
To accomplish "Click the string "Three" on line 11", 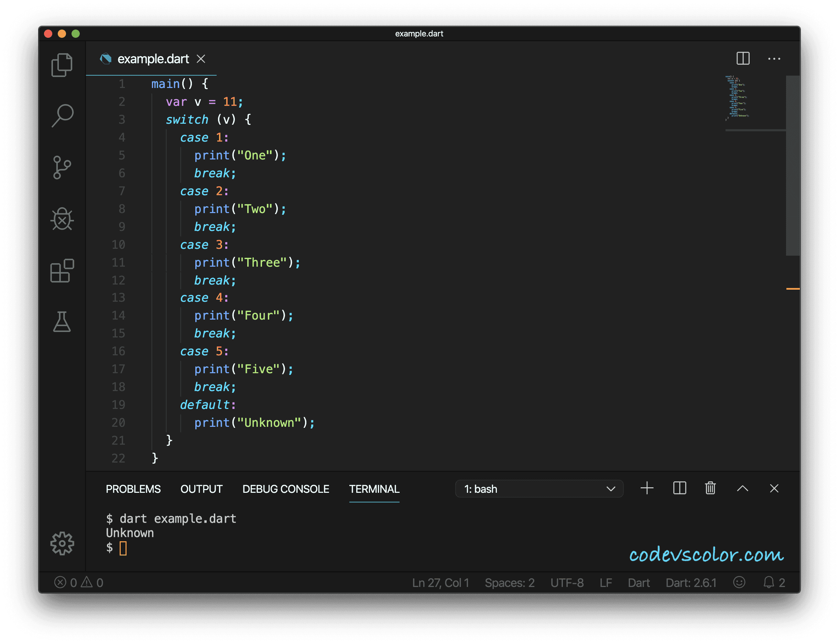I will pyautogui.click(x=262, y=263).
